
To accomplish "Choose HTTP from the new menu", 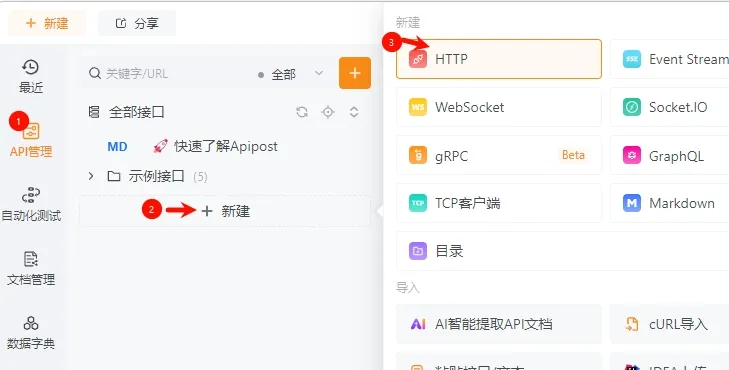I will pos(499,59).
